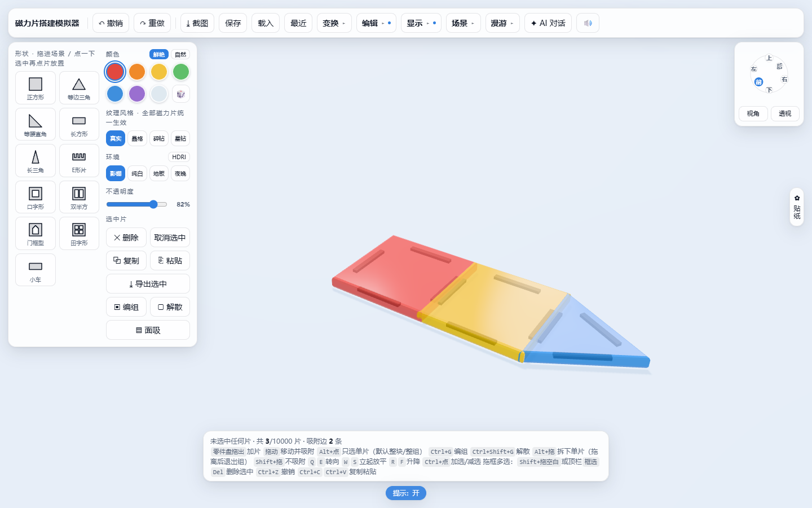Toggle the sound speaker icon
Screen dimensions: 812x508
(588, 23)
